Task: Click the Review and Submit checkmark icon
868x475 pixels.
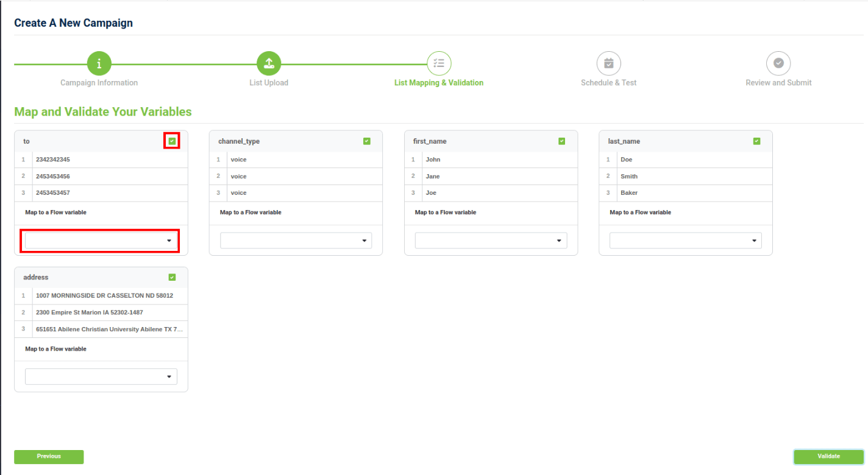Action: click(778, 63)
